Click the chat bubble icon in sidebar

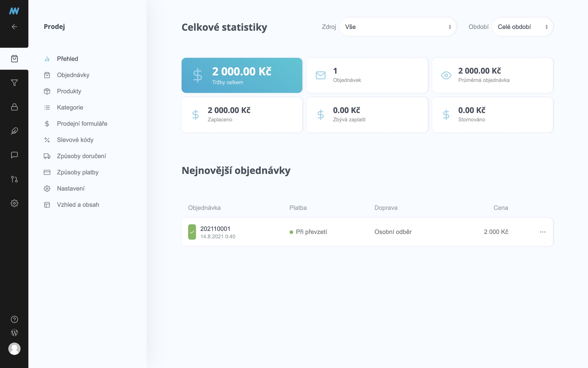pos(14,155)
